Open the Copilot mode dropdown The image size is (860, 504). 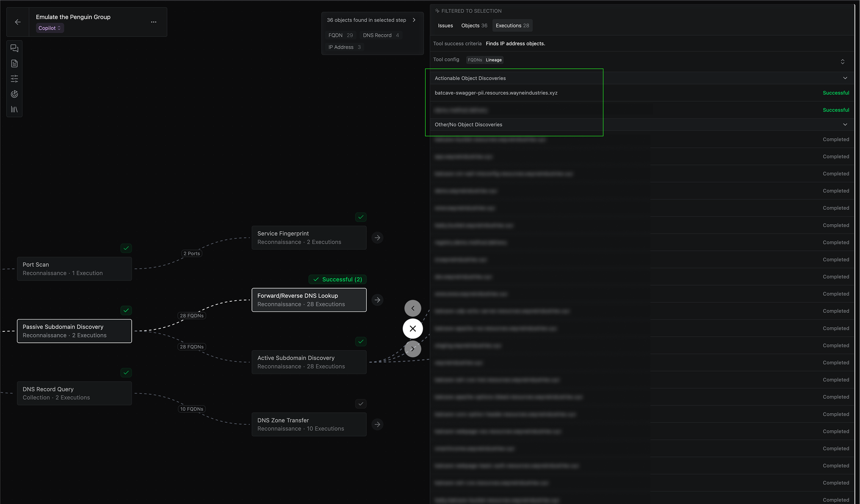point(50,28)
